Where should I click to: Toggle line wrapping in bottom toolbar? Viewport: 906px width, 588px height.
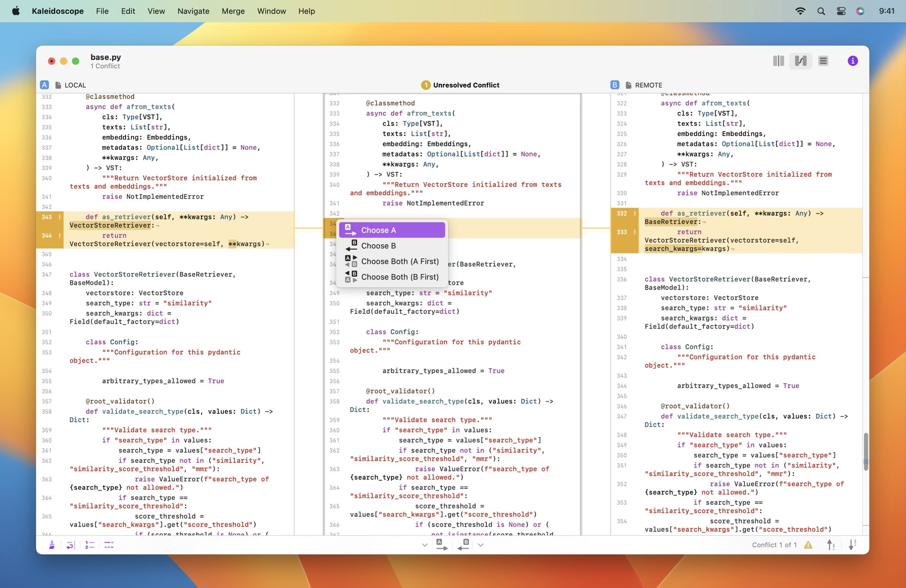(69, 545)
